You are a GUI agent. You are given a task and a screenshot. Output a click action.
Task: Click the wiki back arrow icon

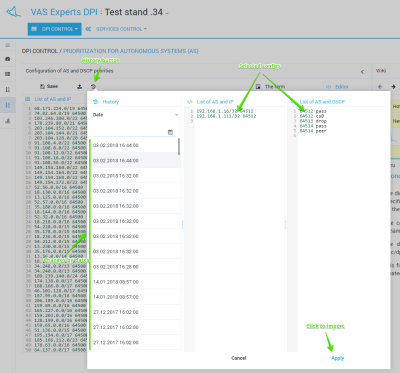tap(380, 87)
